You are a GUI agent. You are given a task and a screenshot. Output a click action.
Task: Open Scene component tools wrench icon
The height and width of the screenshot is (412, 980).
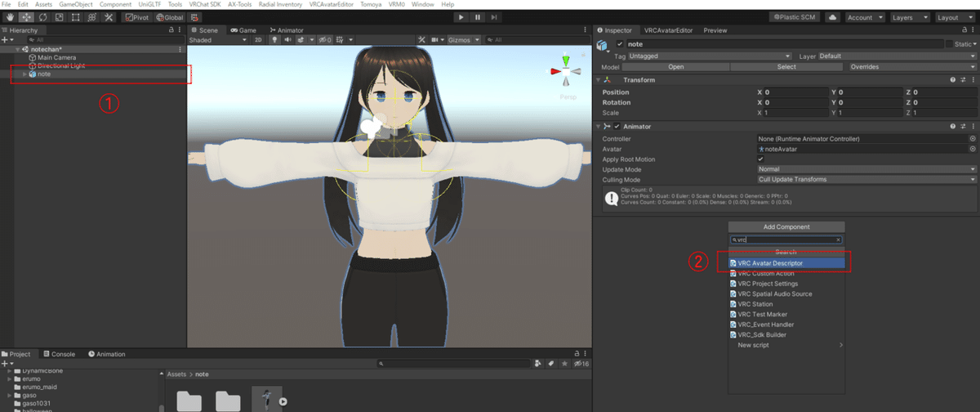[x=421, y=39]
